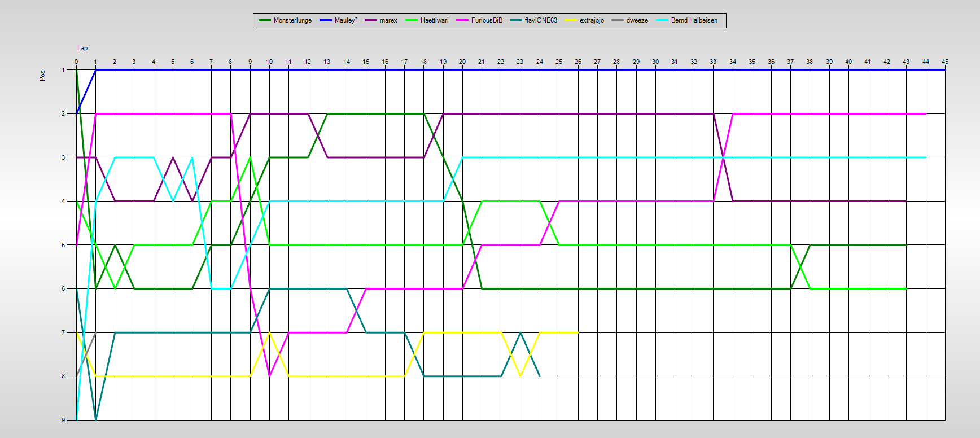Click the "Pos" axis title
Screen dimensions: 980x438
(42, 76)
